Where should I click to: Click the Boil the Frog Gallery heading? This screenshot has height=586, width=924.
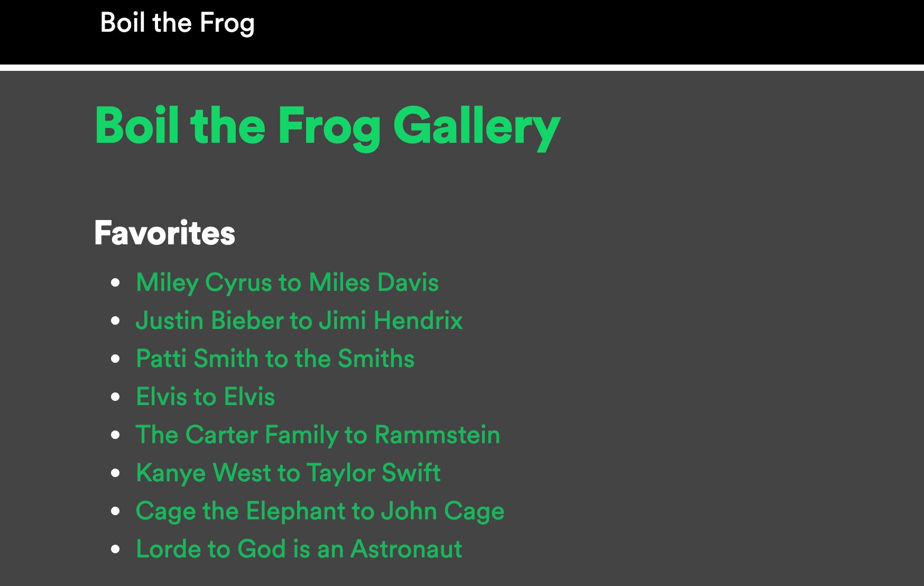[327, 126]
